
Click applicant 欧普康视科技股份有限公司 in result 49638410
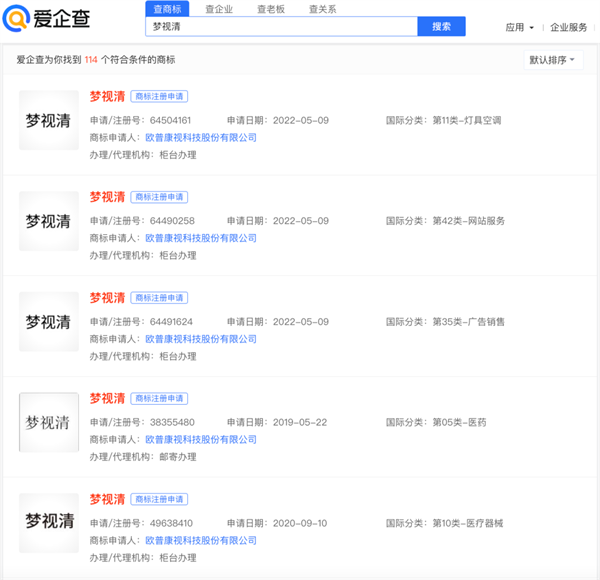pos(201,541)
